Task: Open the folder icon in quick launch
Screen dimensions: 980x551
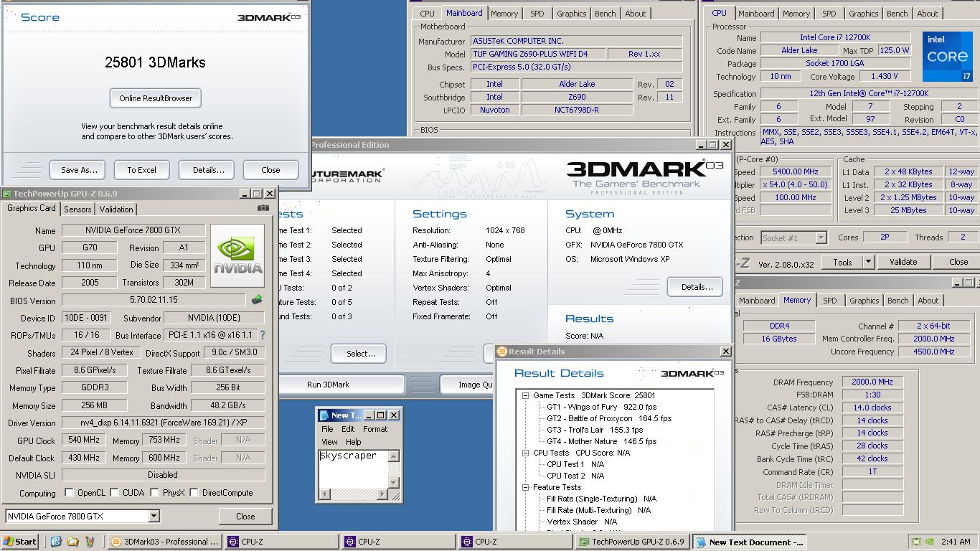Action: click(x=73, y=542)
